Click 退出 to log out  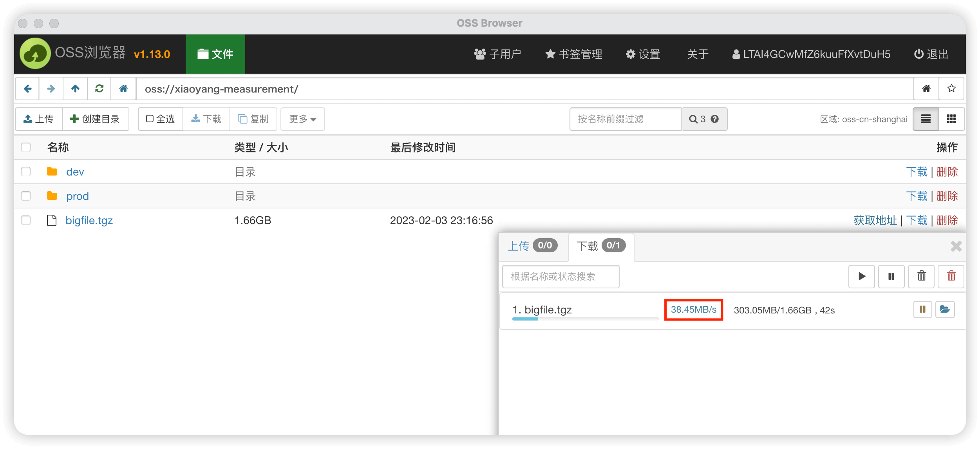pos(931,54)
